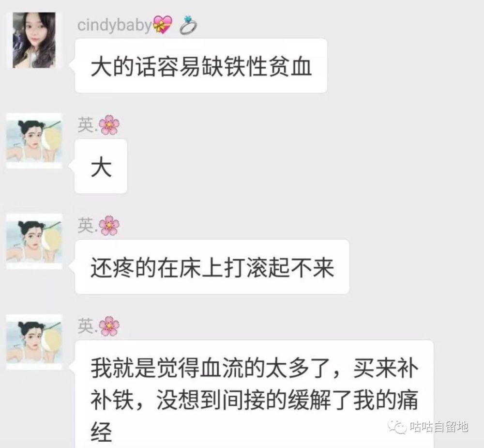Tap the final word 经 in the last message
Viewport: 484px width, 448px height.
(101, 432)
